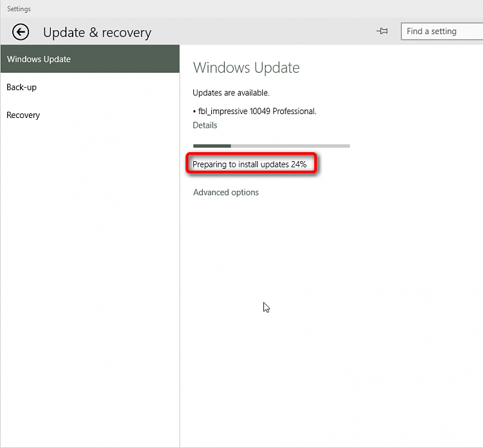Click the Windows Update page heading
The image size is (483, 448).
click(x=246, y=68)
